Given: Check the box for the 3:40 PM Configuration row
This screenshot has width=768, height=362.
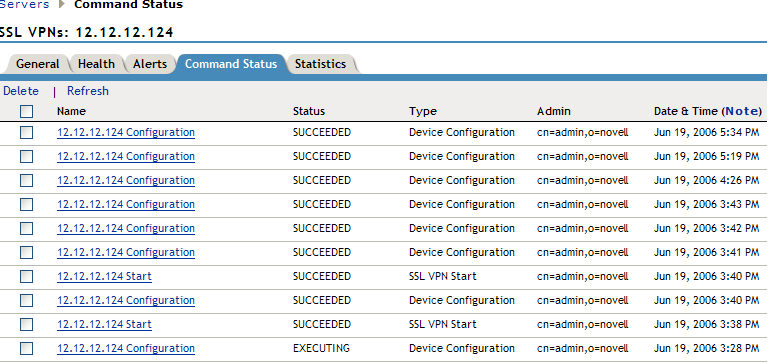Looking at the screenshot, I should click(x=26, y=300).
